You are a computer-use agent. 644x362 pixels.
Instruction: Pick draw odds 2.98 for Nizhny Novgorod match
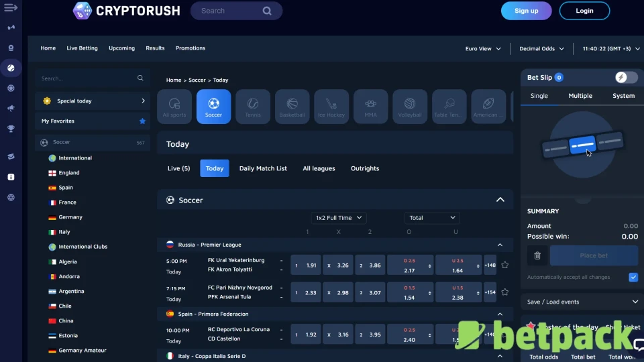coord(337,293)
